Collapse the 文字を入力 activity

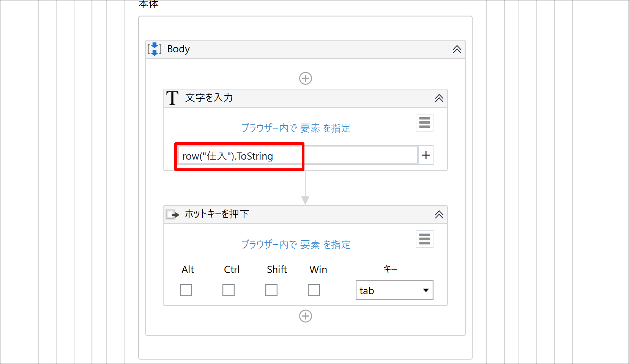[439, 98]
